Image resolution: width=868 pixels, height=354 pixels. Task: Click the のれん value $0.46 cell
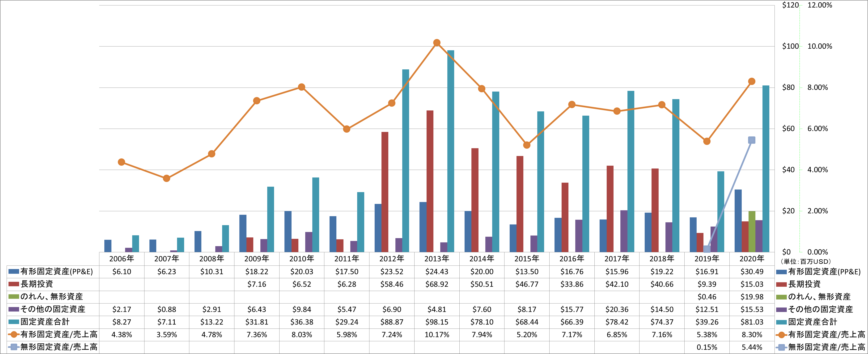(707, 297)
